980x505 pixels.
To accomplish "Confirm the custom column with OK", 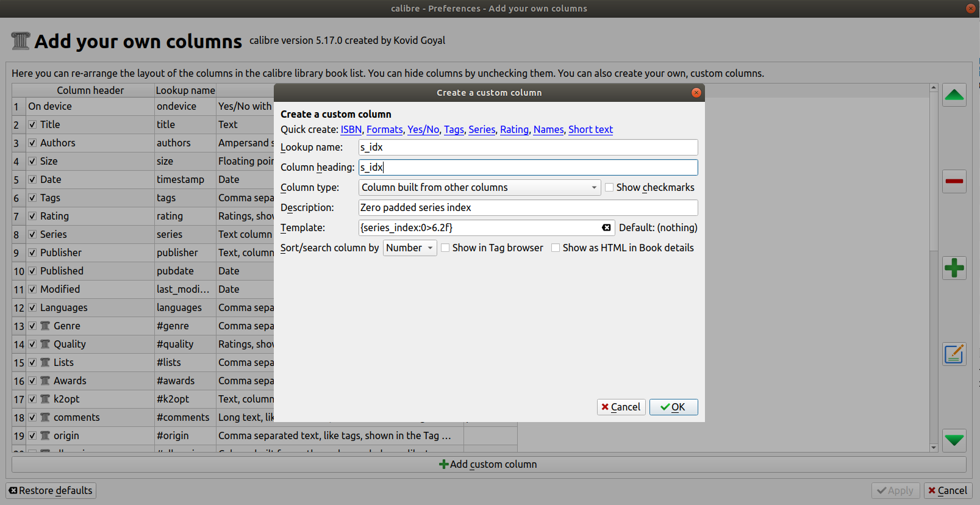I will (x=673, y=407).
